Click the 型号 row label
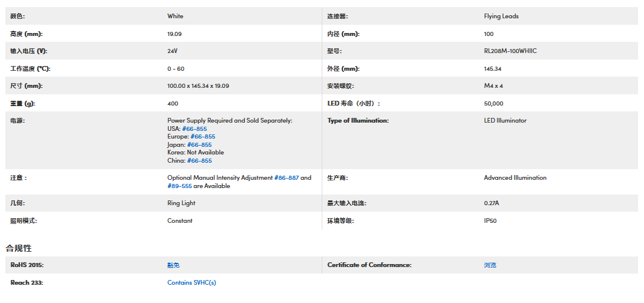 [334, 51]
